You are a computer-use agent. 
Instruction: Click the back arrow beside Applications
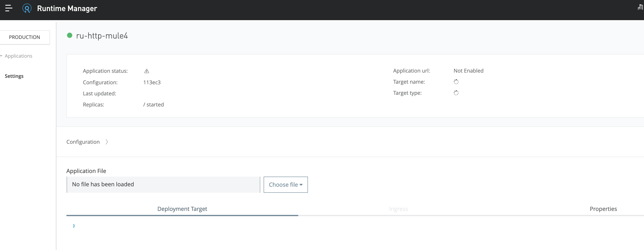tap(1, 56)
